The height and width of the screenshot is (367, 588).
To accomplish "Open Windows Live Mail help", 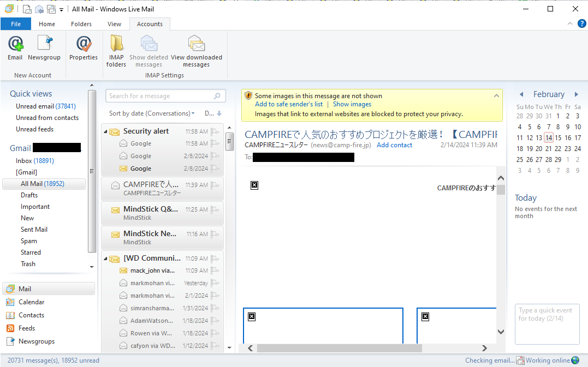I will (581, 23).
